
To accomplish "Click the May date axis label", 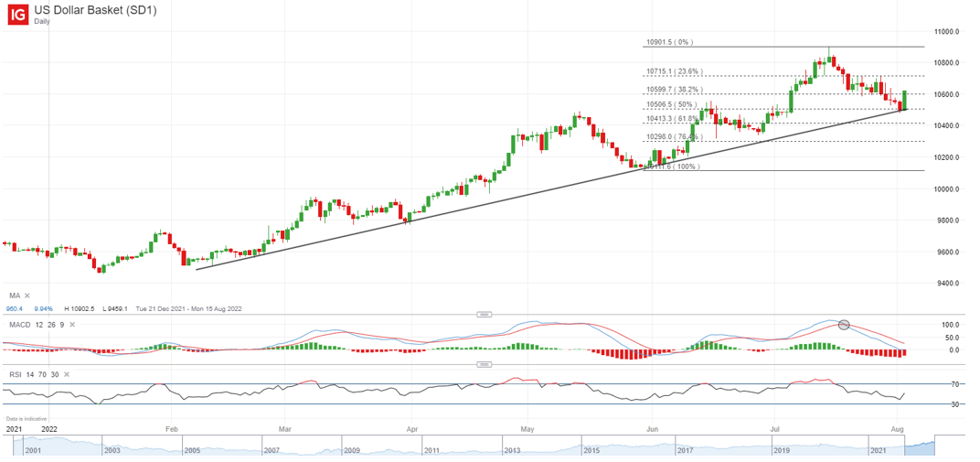I will click(527, 429).
